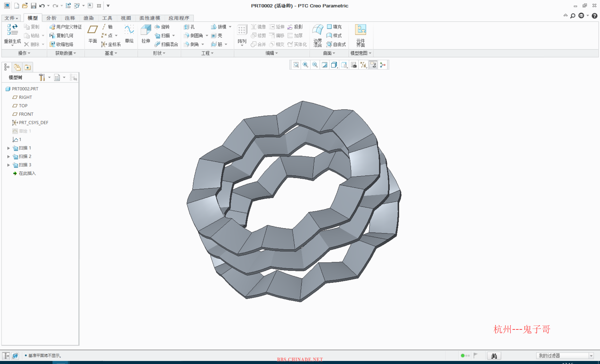600x364 pixels.
Task: Open the 基准 group dropdown
Action: pos(111,53)
